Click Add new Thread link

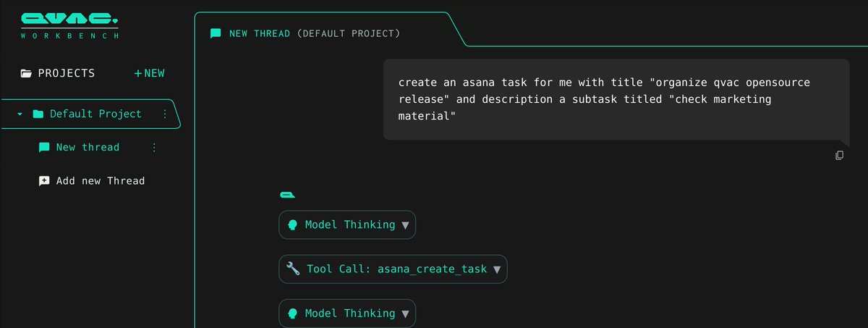tap(101, 181)
